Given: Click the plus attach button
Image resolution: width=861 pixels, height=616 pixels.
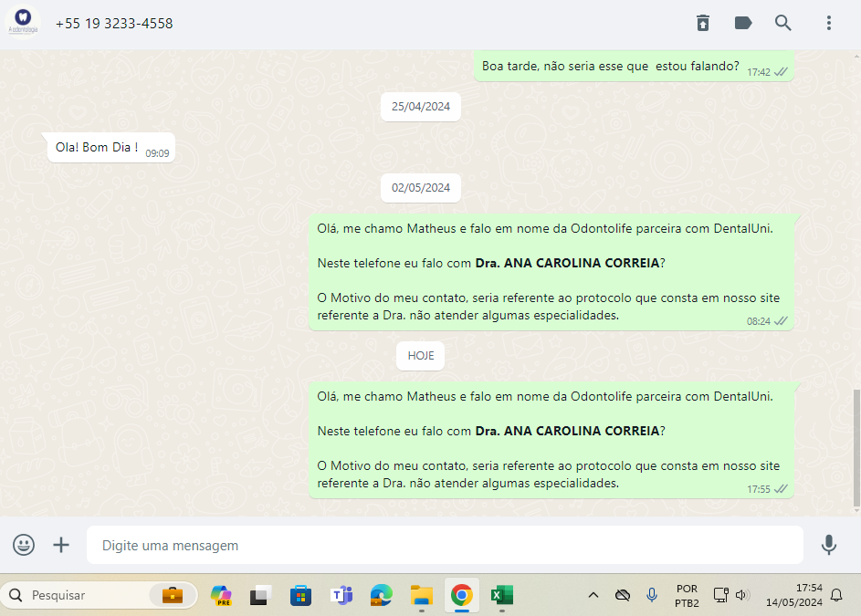Looking at the screenshot, I should (x=61, y=545).
